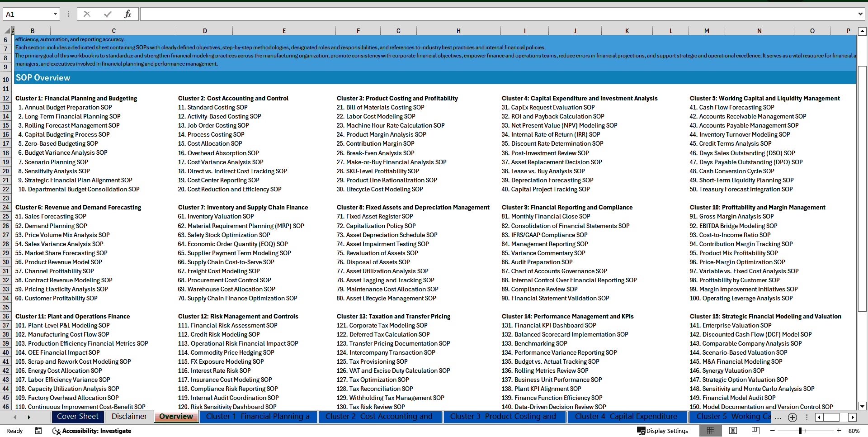Click the Enter checkmark in the formula bar
Viewport: 868px width, 437px height.
coord(108,14)
